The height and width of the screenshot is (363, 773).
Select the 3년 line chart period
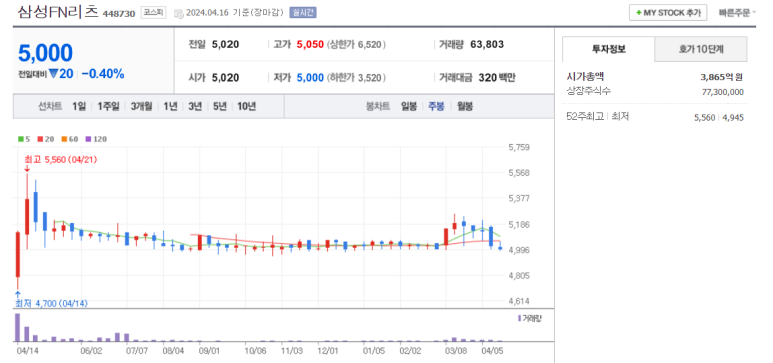click(x=195, y=106)
